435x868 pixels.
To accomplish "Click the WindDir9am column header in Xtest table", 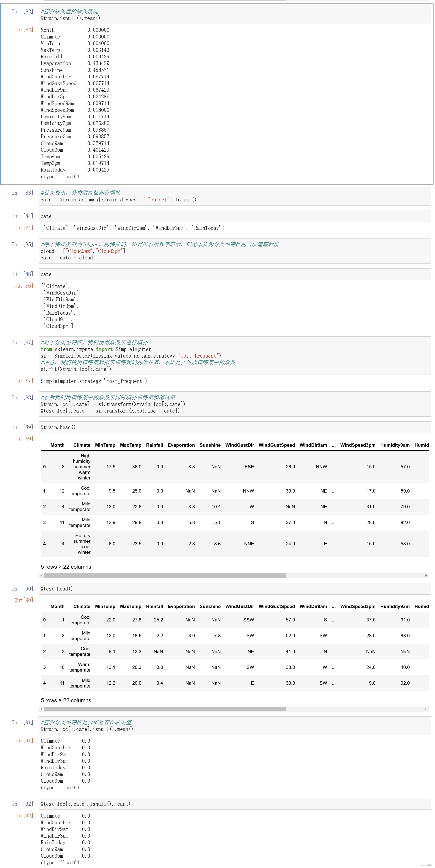I will (313, 606).
